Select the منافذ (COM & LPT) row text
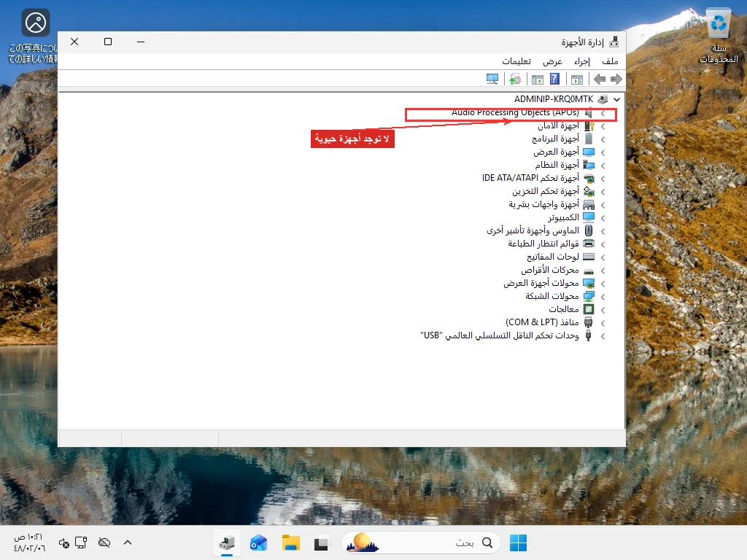 tap(542, 322)
